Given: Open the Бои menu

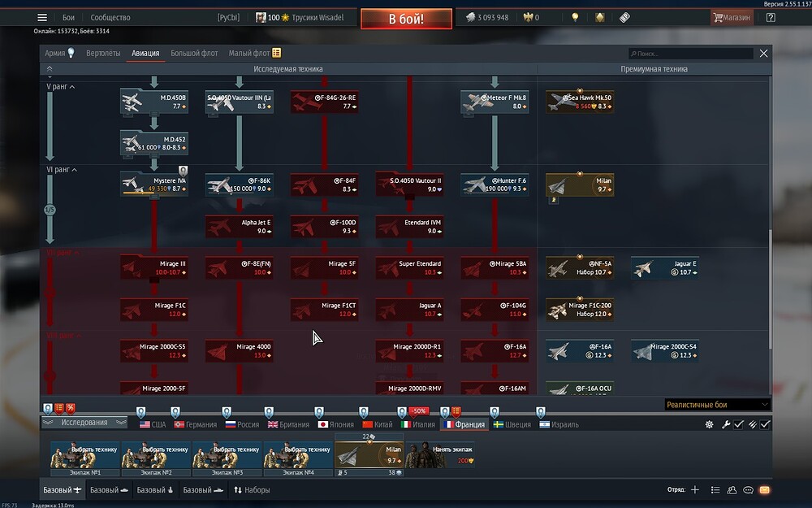Looking at the screenshot, I should coord(68,18).
